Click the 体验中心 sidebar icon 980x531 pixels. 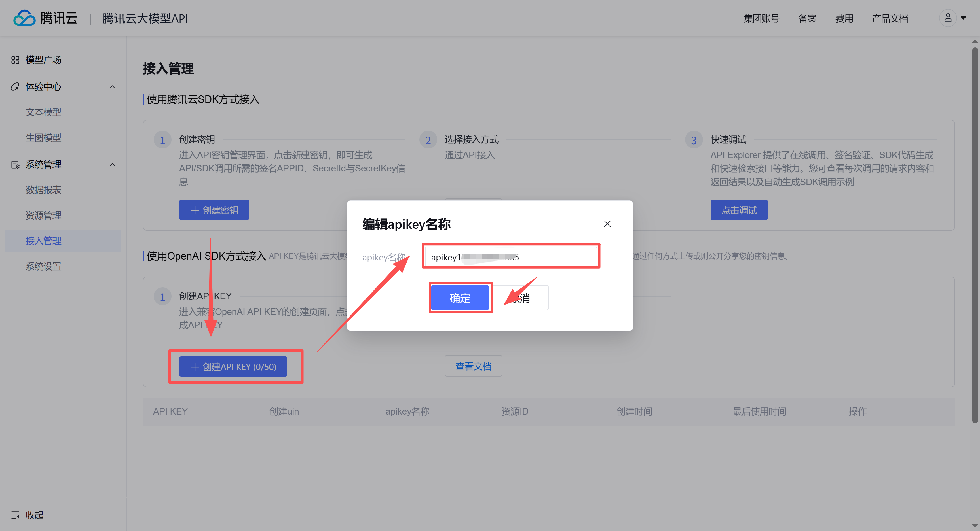[15, 87]
